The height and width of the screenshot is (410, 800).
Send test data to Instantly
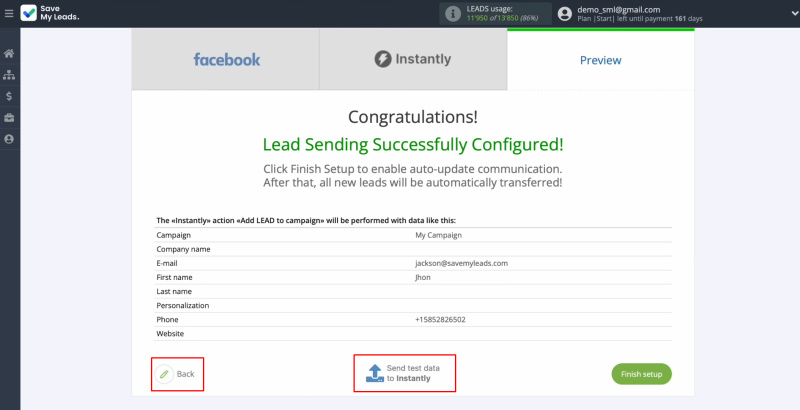point(404,373)
